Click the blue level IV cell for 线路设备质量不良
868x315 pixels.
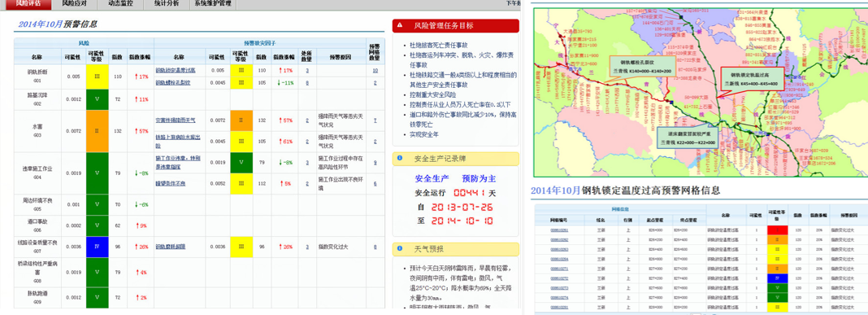[x=97, y=247]
